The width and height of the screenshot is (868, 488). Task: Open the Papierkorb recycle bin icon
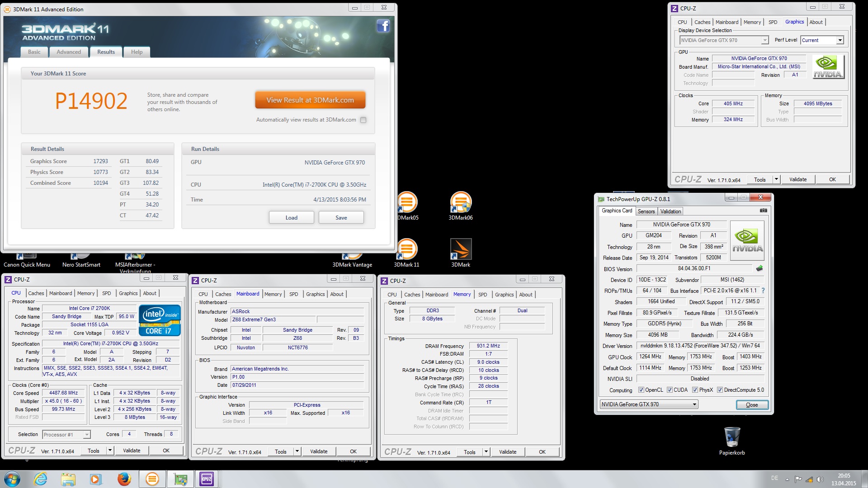732,441
